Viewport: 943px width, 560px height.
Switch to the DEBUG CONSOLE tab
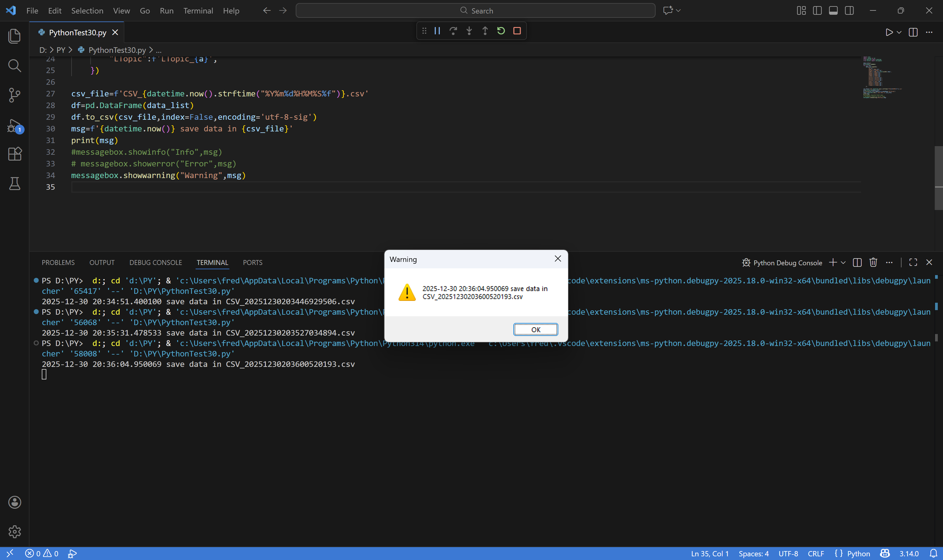[x=155, y=262]
